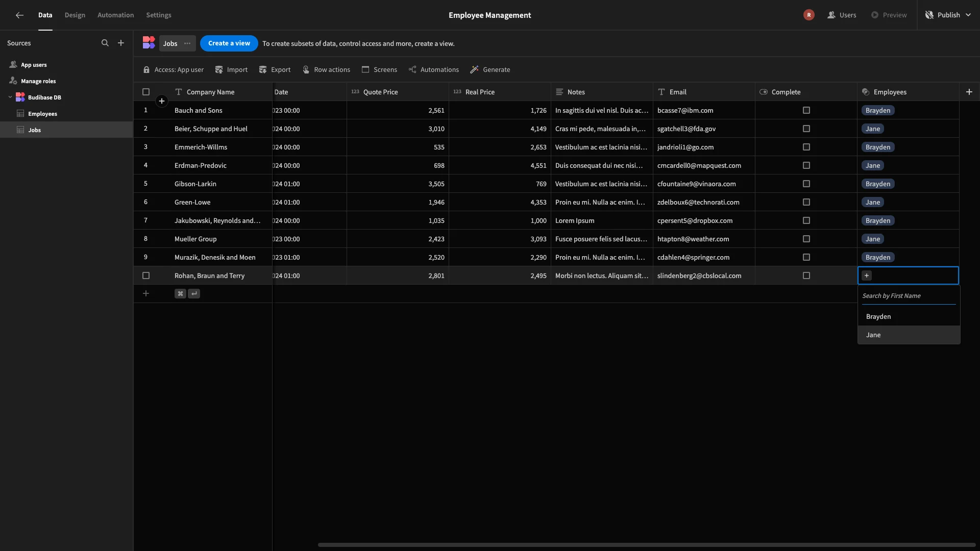The image size is (980, 551).
Task: Open the Publish dropdown chevron
Action: click(x=968, y=15)
